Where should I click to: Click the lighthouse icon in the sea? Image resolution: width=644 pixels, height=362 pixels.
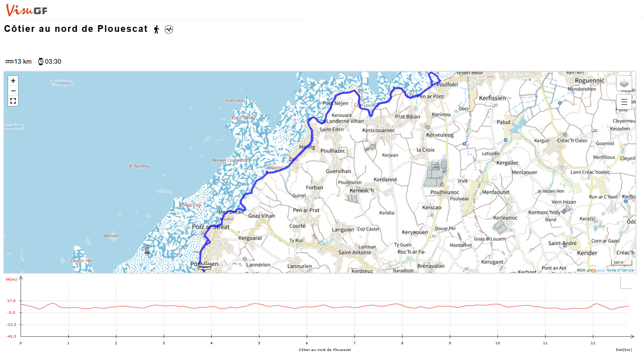coord(147,249)
